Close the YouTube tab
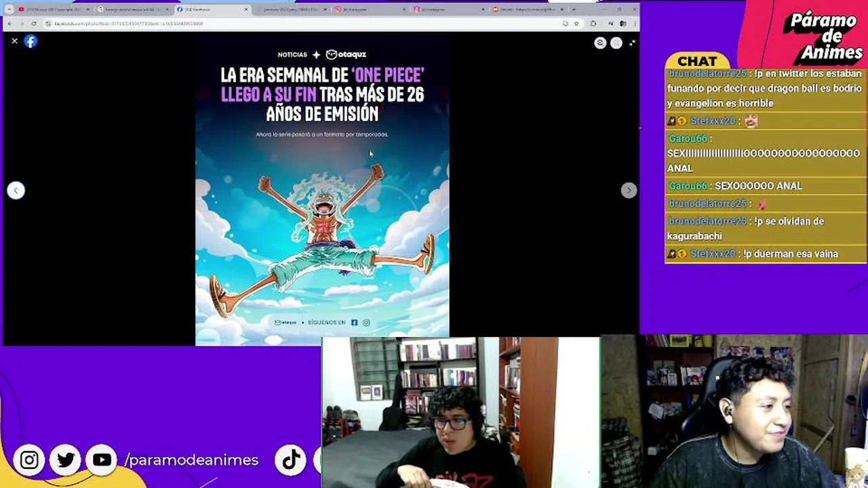The height and width of the screenshot is (488, 868). coord(87,9)
